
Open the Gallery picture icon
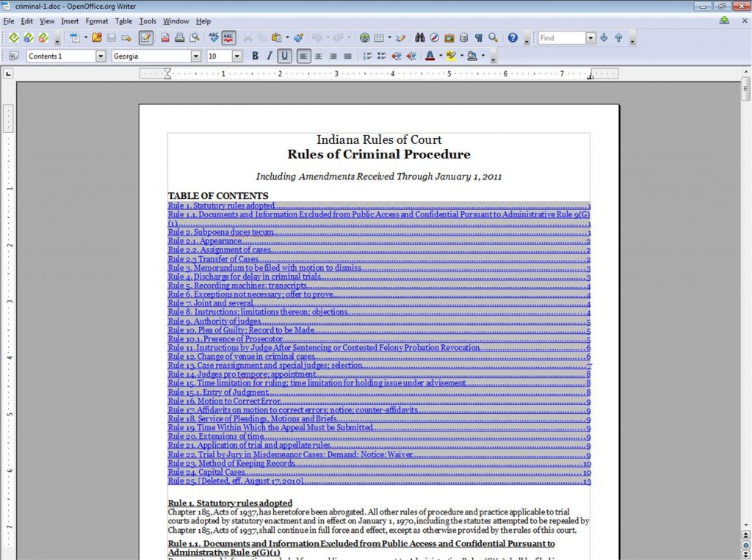pyautogui.click(x=449, y=38)
